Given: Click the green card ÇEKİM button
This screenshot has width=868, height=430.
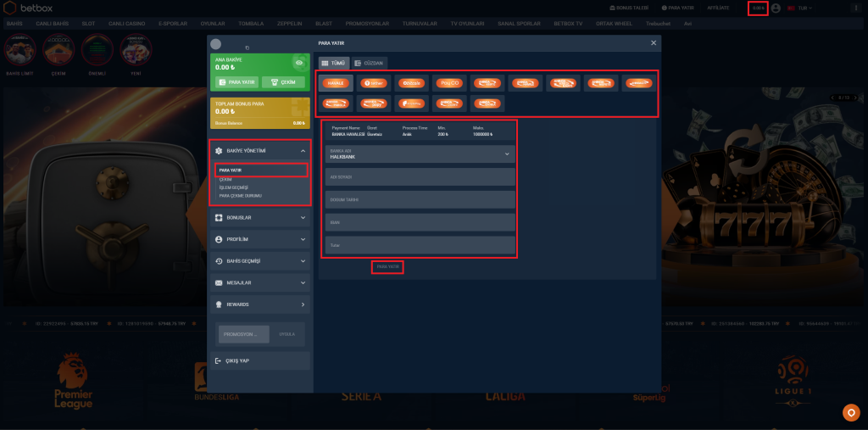Looking at the screenshot, I should point(283,82).
